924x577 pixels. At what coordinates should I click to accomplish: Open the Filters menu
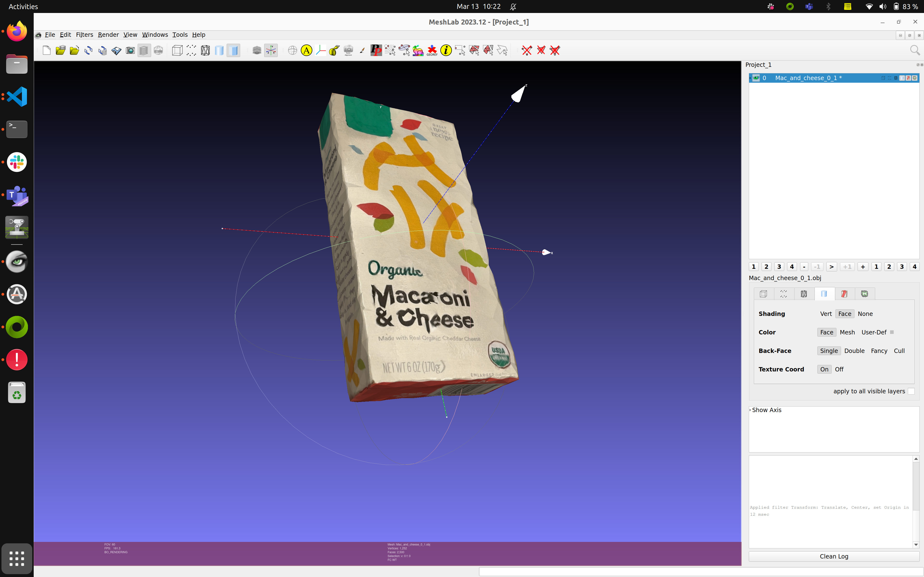pyautogui.click(x=84, y=35)
